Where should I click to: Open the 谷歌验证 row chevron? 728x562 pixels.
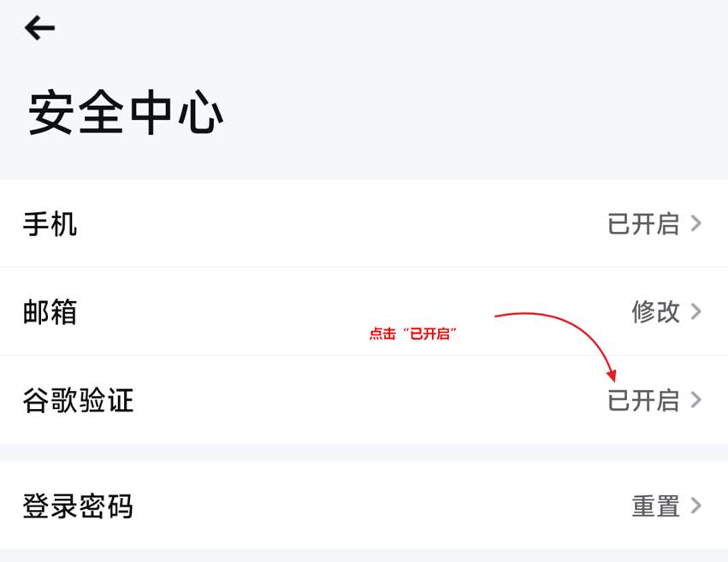696,399
